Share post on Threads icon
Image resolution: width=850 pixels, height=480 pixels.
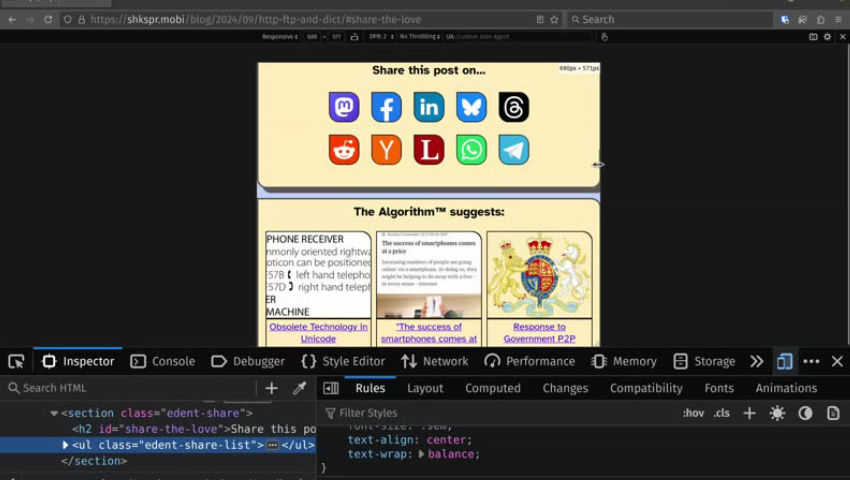(x=513, y=107)
